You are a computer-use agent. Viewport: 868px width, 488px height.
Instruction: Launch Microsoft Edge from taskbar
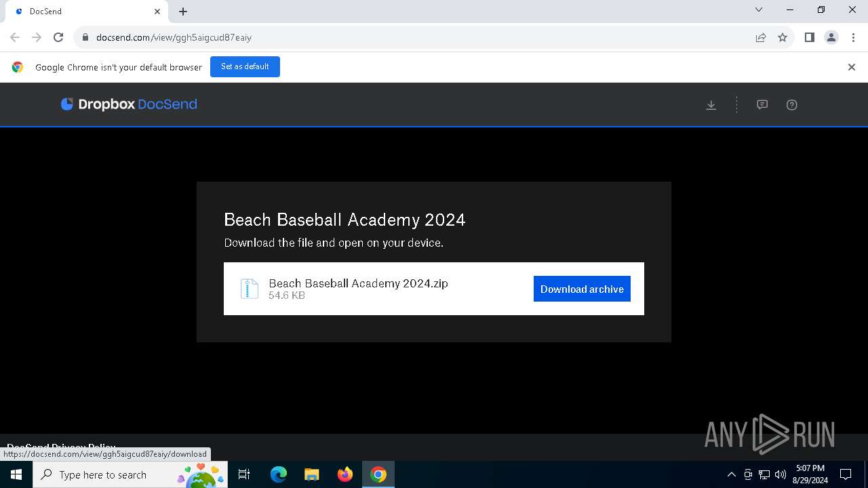click(278, 474)
